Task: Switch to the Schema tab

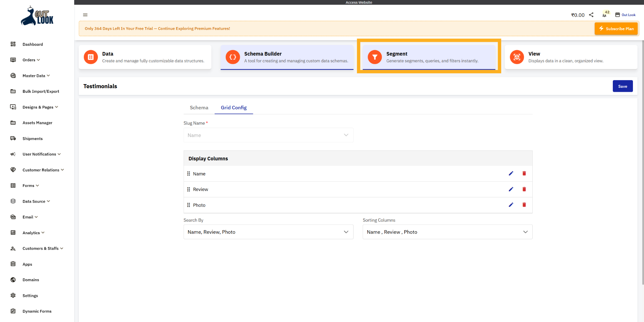Action: tap(199, 108)
